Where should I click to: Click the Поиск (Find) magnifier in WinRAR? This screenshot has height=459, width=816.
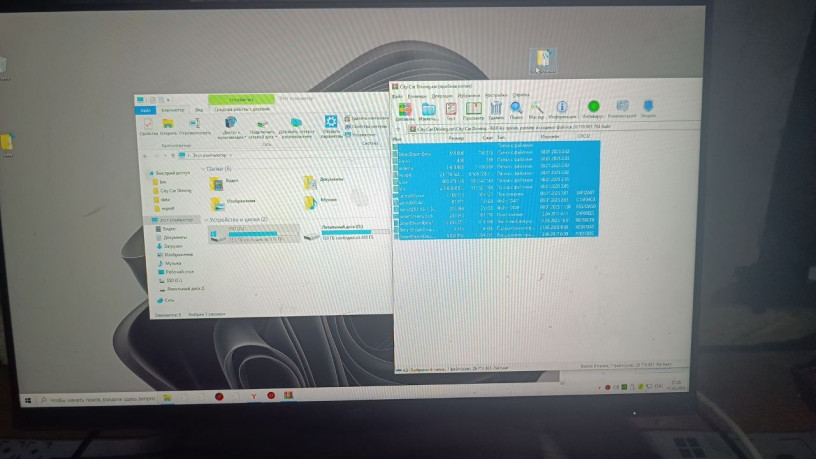(x=516, y=110)
